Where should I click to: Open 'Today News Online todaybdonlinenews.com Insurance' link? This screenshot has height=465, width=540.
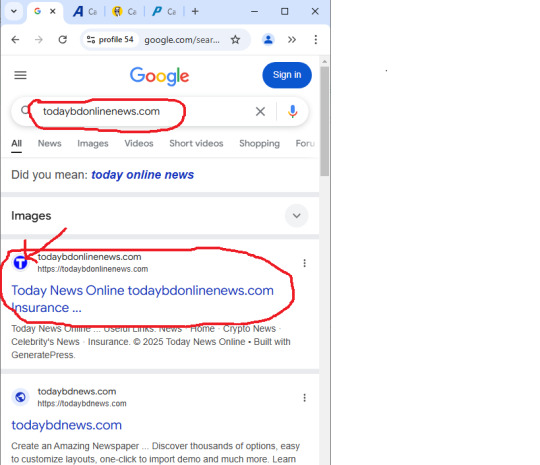143,299
